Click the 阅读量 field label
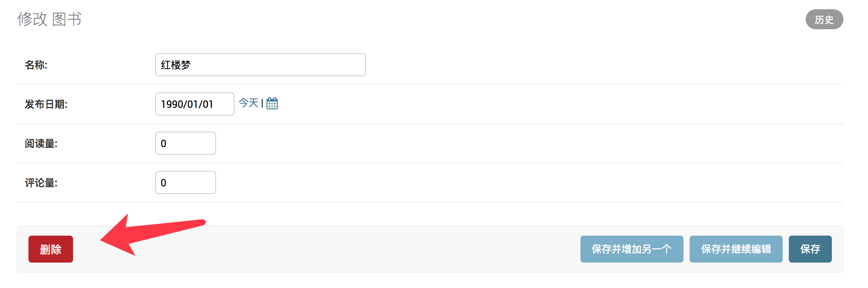 [41, 143]
